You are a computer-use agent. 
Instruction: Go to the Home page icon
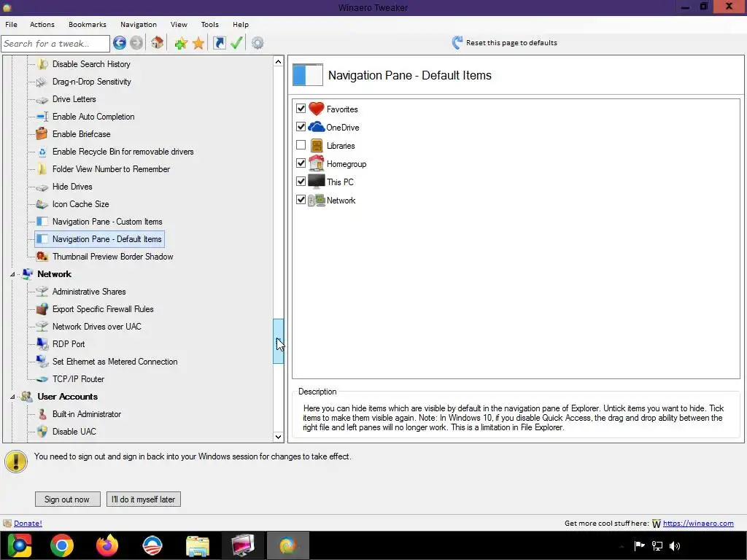click(x=158, y=43)
